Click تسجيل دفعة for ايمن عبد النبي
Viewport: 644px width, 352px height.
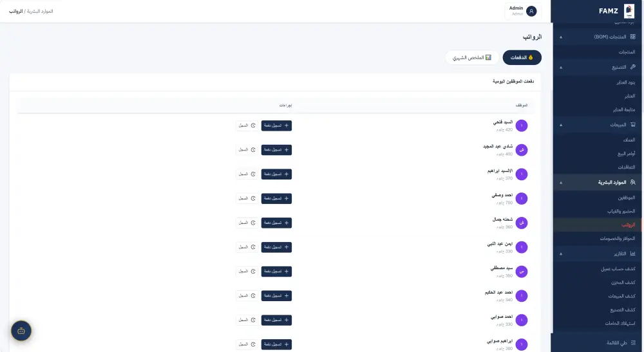point(276,247)
